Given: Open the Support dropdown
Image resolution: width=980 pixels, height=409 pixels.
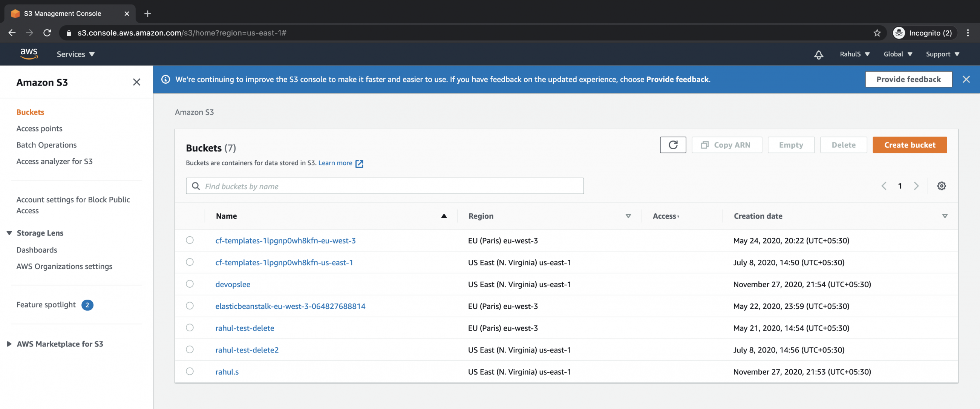Looking at the screenshot, I should tap(942, 54).
